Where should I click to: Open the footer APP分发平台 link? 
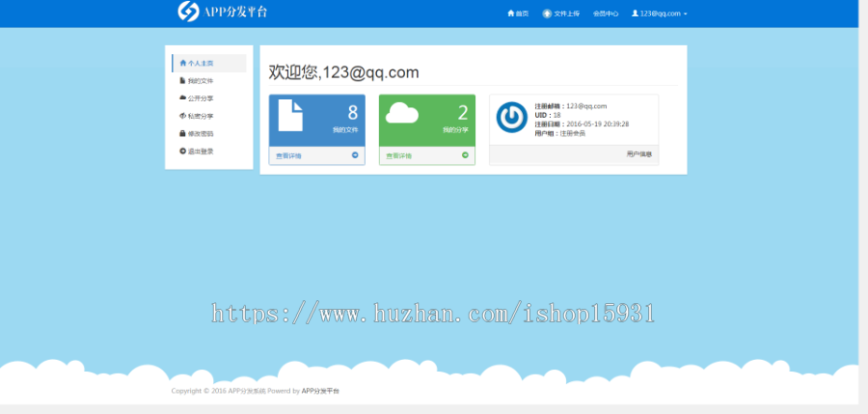[320, 391]
